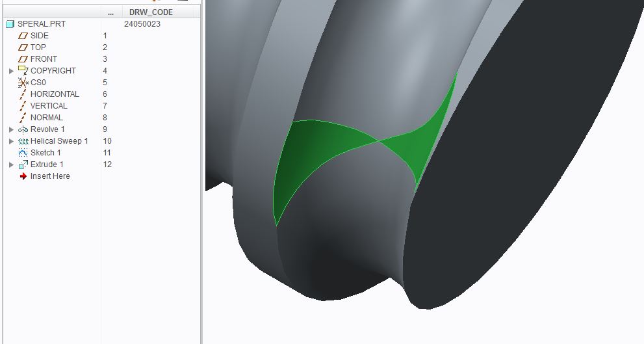Click the Extrude 1 feature icon
The height and width of the screenshot is (344, 644).
tap(23, 165)
